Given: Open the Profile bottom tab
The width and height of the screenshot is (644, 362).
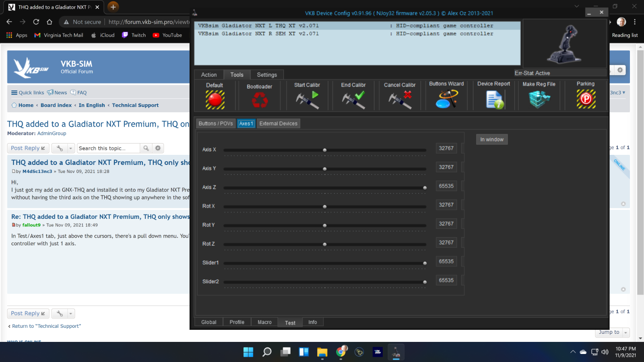Looking at the screenshot, I should click(x=237, y=322).
